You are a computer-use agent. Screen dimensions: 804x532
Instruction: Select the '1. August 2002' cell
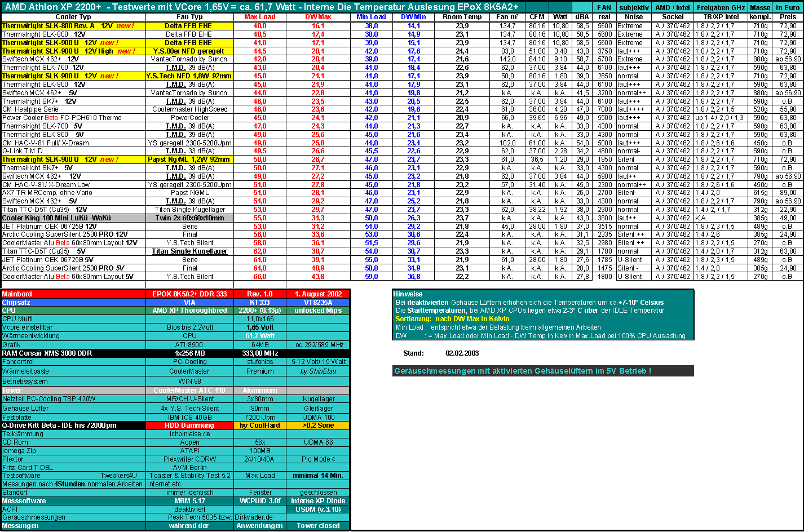coord(317,294)
